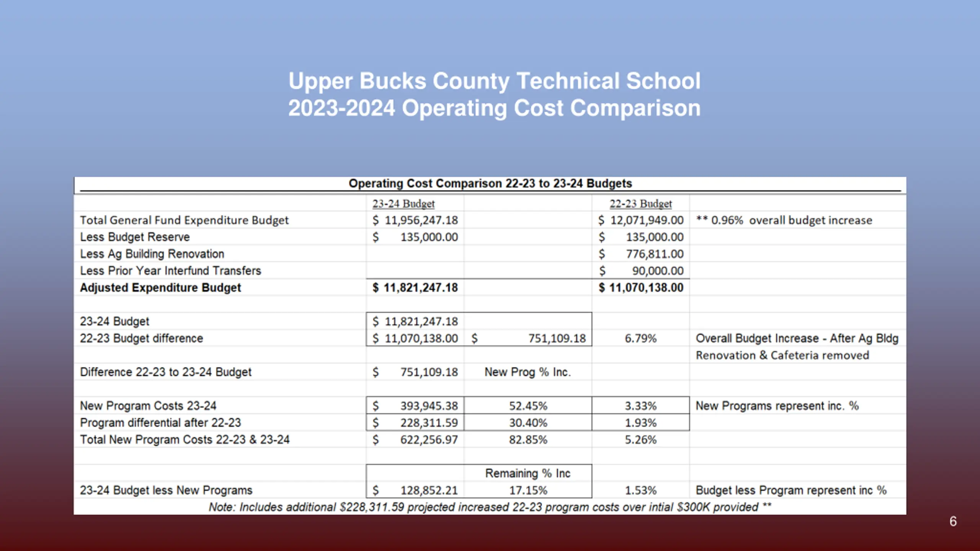Click the 'Program differential after 22-23' label
Viewport: 980px width, 551px height.
(160, 423)
